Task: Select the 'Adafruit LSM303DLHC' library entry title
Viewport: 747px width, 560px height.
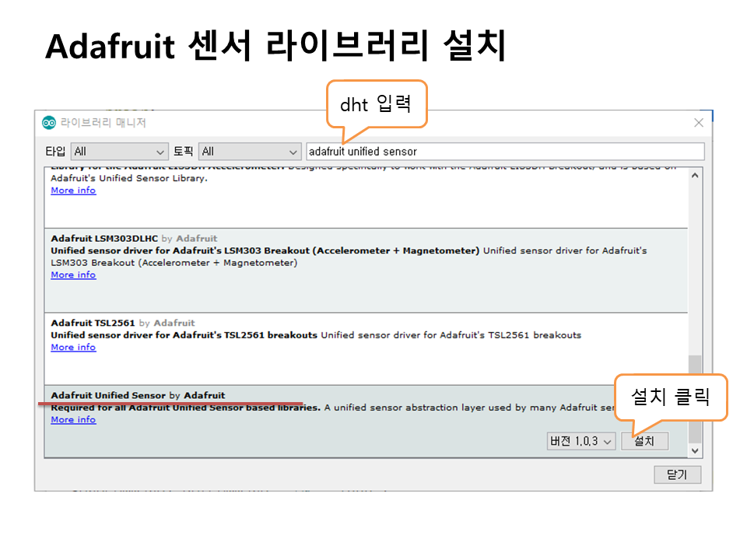Action: tap(104, 239)
